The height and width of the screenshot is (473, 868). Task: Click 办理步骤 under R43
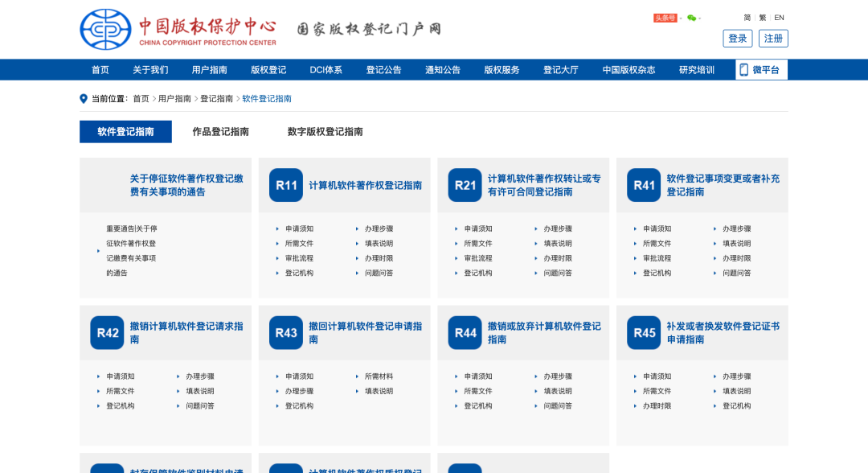(x=299, y=391)
